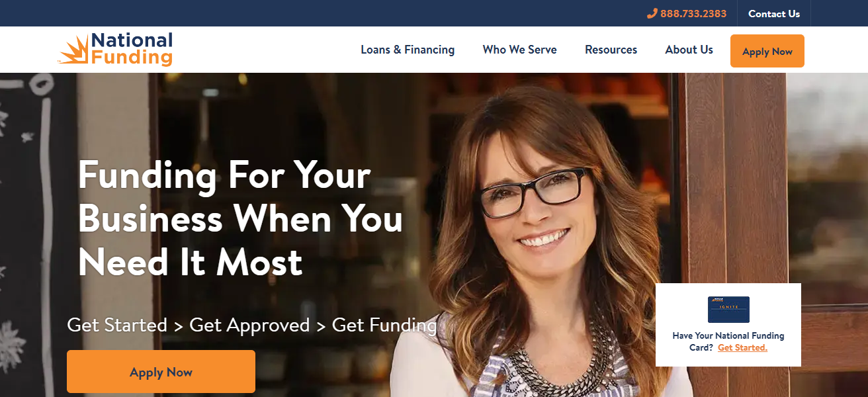Click 'Have Your National Funding Card?' text
This screenshot has height=397, width=868.
(x=728, y=341)
